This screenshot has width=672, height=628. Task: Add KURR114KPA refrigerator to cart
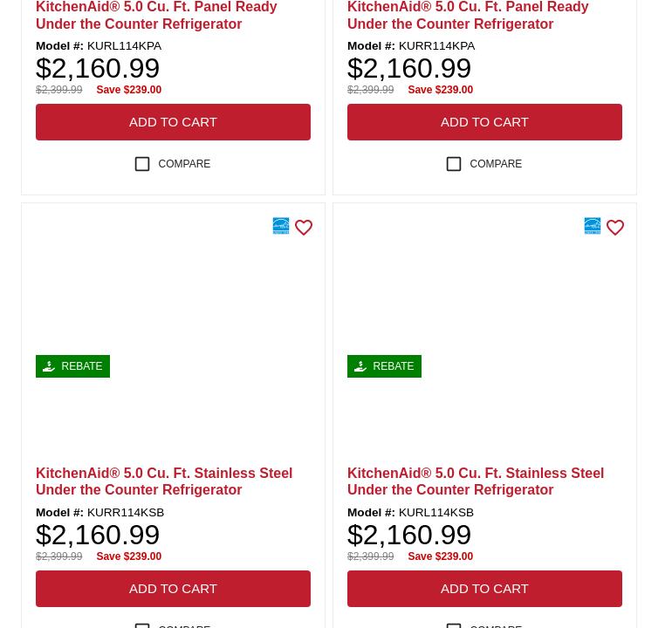484,122
